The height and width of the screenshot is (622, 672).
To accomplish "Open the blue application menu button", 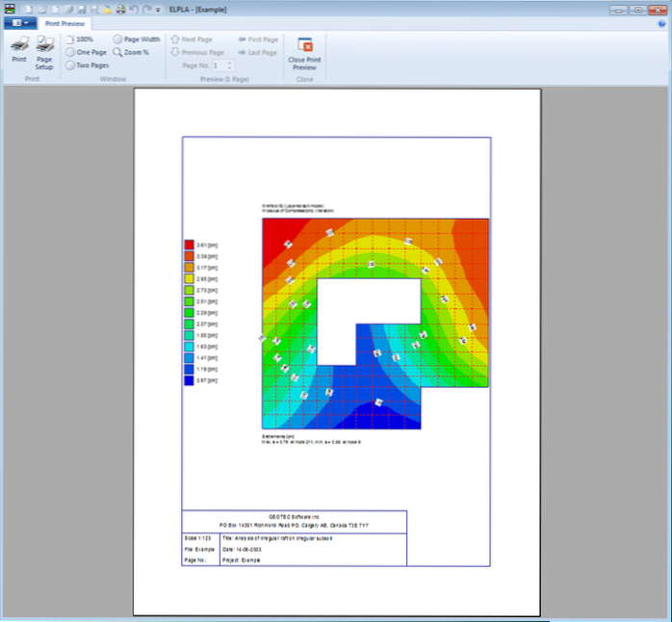I will (21, 23).
